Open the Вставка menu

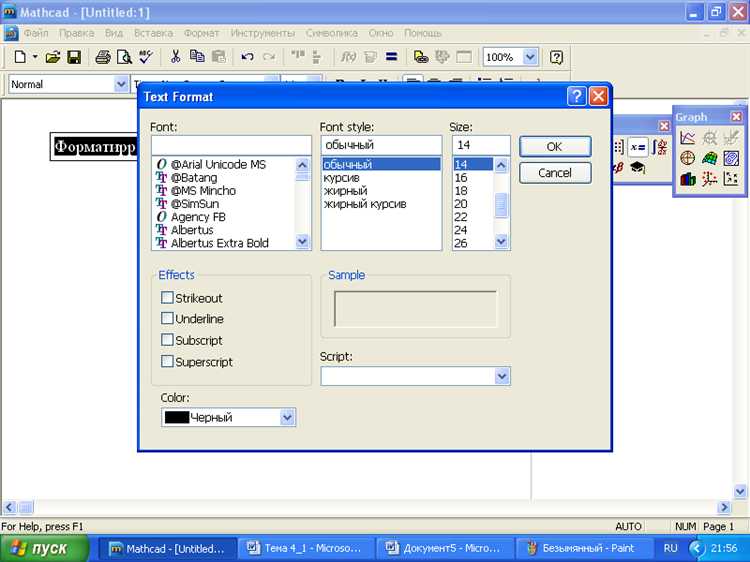pyautogui.click(x=153, y=33)
